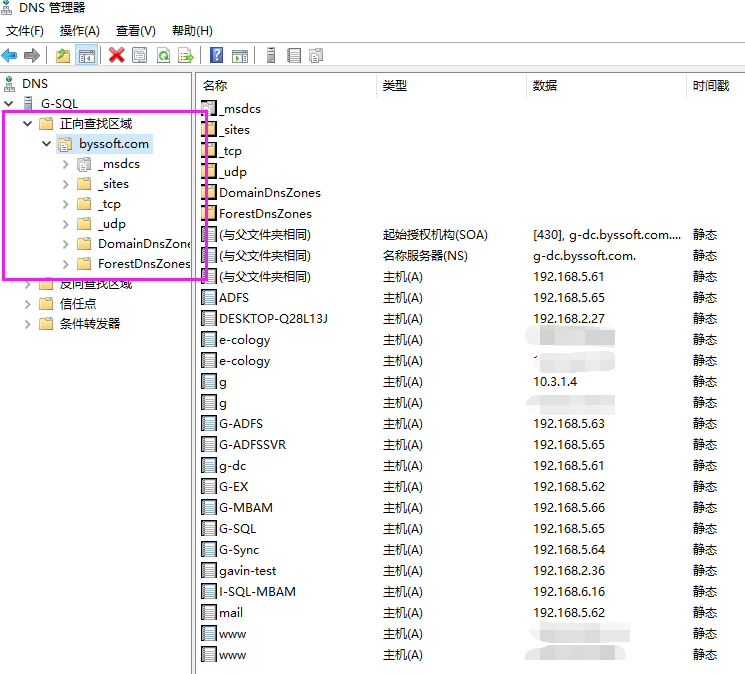The image size is (745, 674).
Task: Open Help via blue question icon
Action: point(216,55)
